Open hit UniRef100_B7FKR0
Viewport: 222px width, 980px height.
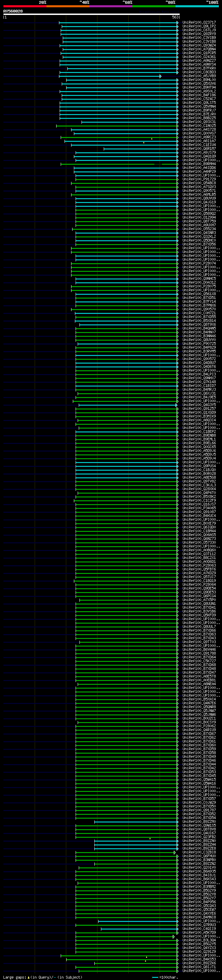(199, 68)
